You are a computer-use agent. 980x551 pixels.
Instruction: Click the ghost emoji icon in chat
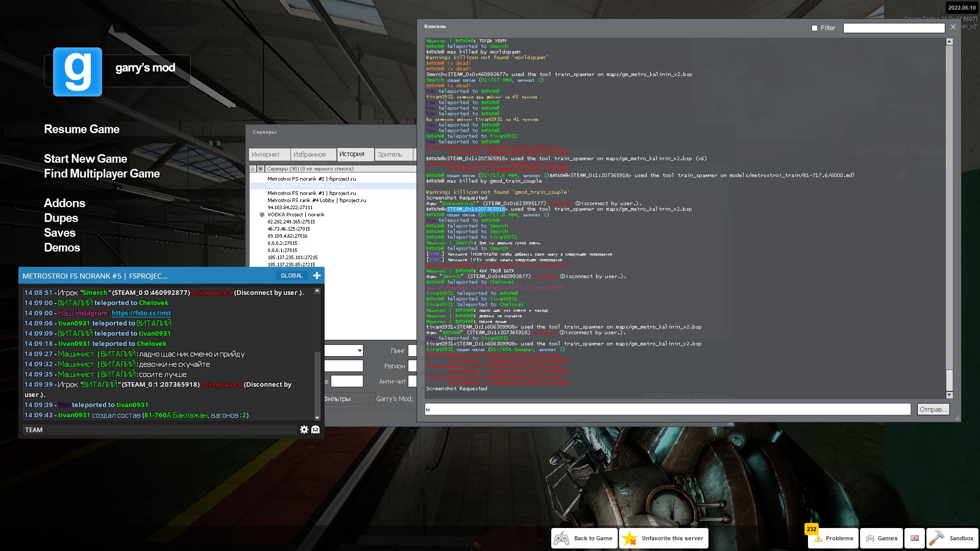[315, 430]
